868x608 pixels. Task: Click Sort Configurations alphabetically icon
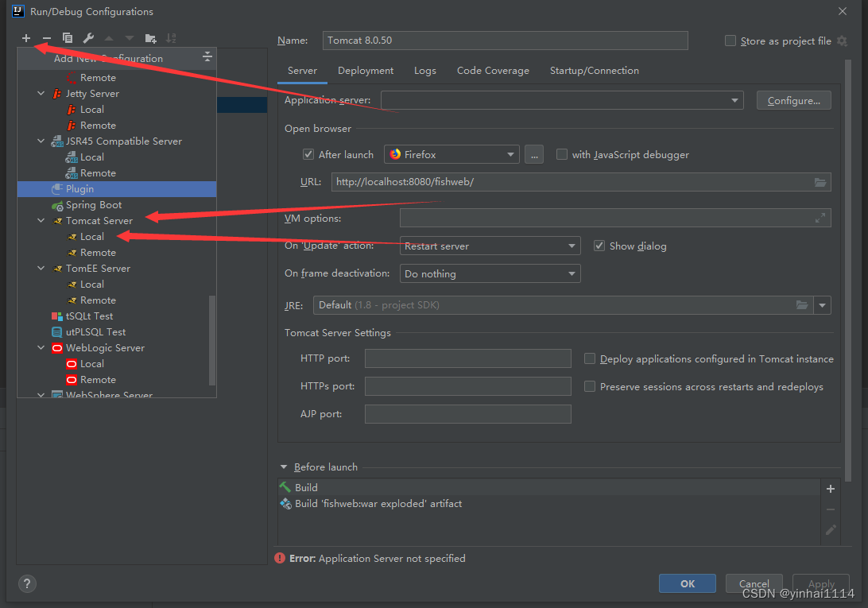[x=171, y=38]
